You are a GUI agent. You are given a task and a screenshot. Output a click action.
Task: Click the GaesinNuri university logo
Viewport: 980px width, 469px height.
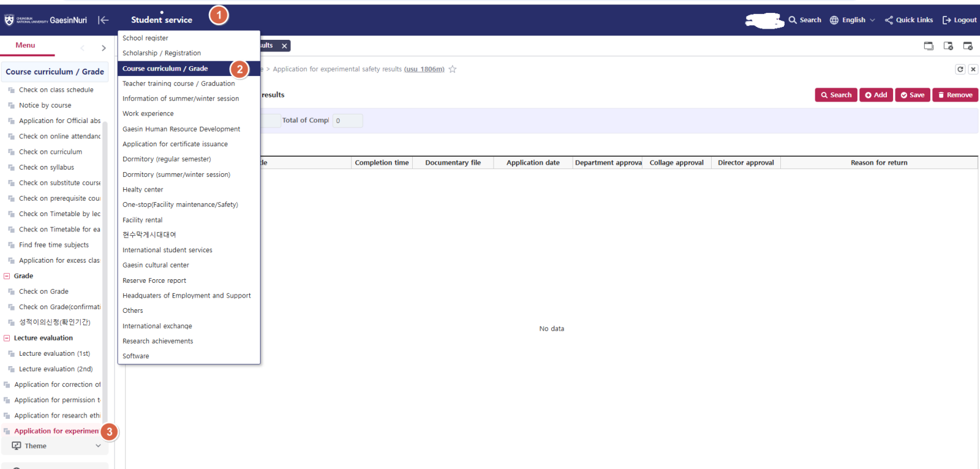46,20
